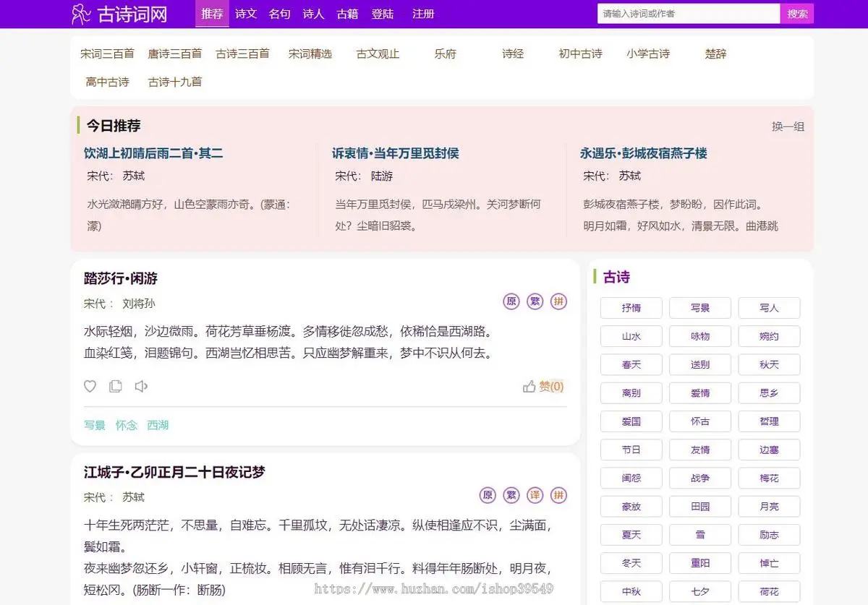Toggle 拼 pinyin for 江城子 poem

pyautogui.click(x=558, y=495)
